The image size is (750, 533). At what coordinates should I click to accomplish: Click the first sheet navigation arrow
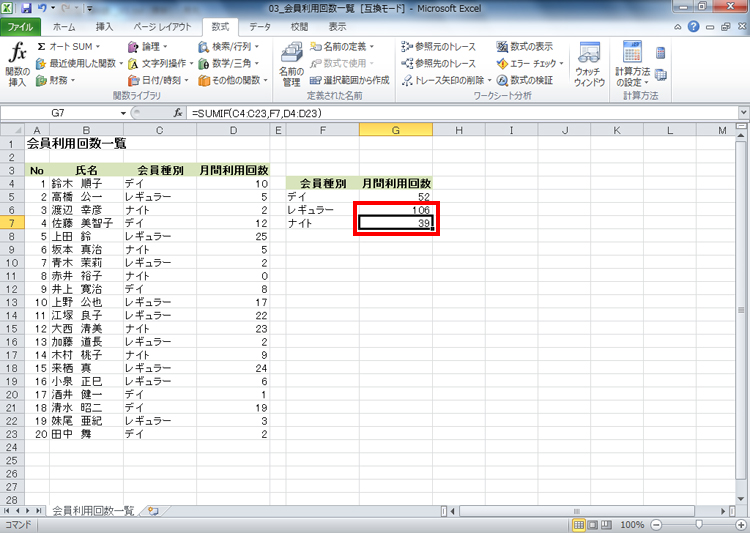coord(7,511)
